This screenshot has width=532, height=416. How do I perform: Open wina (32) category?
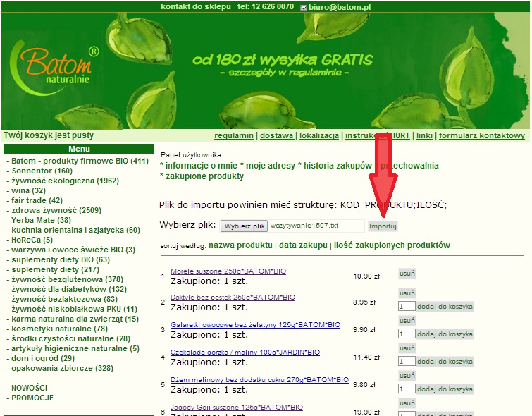(x=28, y=190)
